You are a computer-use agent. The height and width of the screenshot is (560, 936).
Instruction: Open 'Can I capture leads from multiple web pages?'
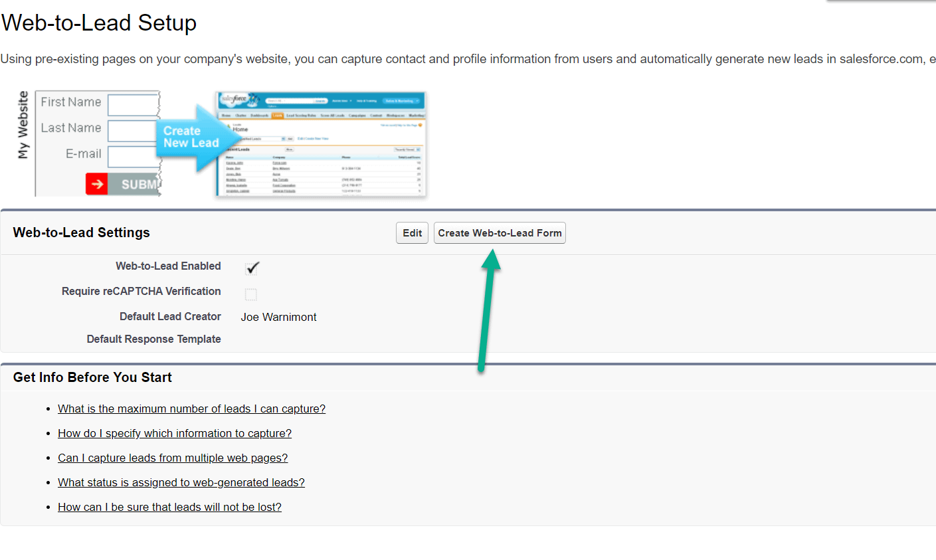(173, 458)
